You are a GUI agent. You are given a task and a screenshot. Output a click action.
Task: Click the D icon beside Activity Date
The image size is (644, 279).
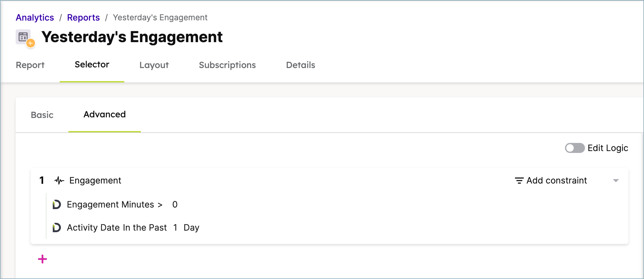coord(57,228)
